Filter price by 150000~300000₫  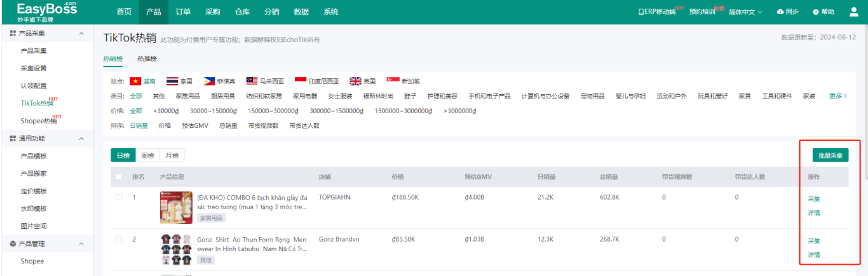pos(273,111)
